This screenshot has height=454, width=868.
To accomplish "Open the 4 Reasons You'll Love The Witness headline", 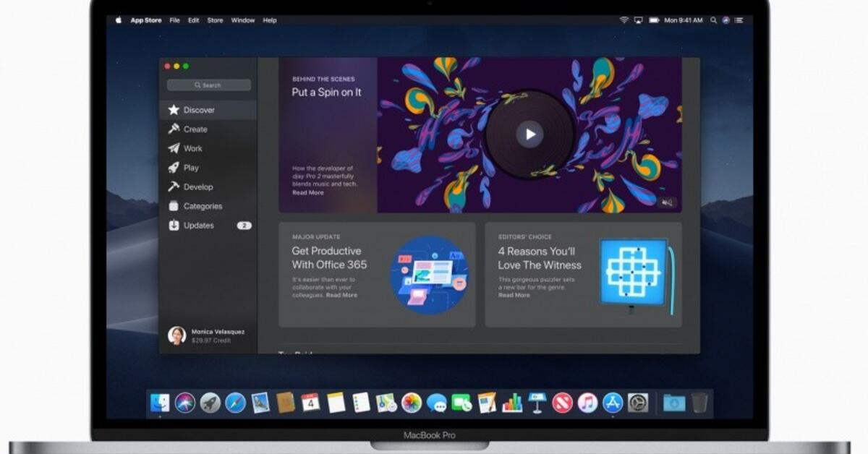I will (540, 258).
